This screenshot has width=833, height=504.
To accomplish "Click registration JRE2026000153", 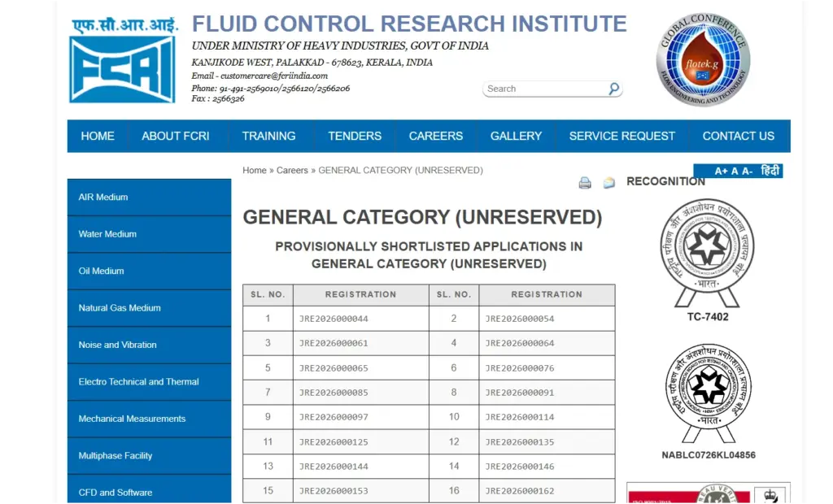I will 334,491.
